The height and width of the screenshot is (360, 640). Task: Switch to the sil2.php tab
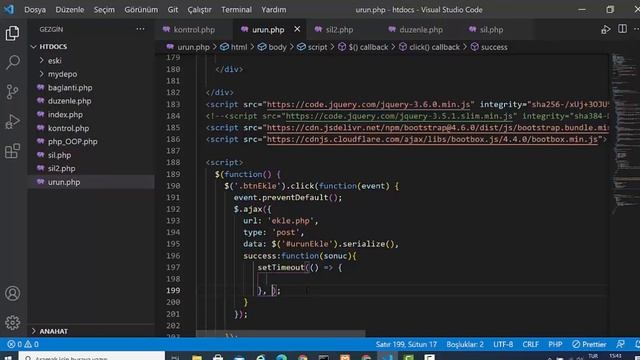(339, 29)
